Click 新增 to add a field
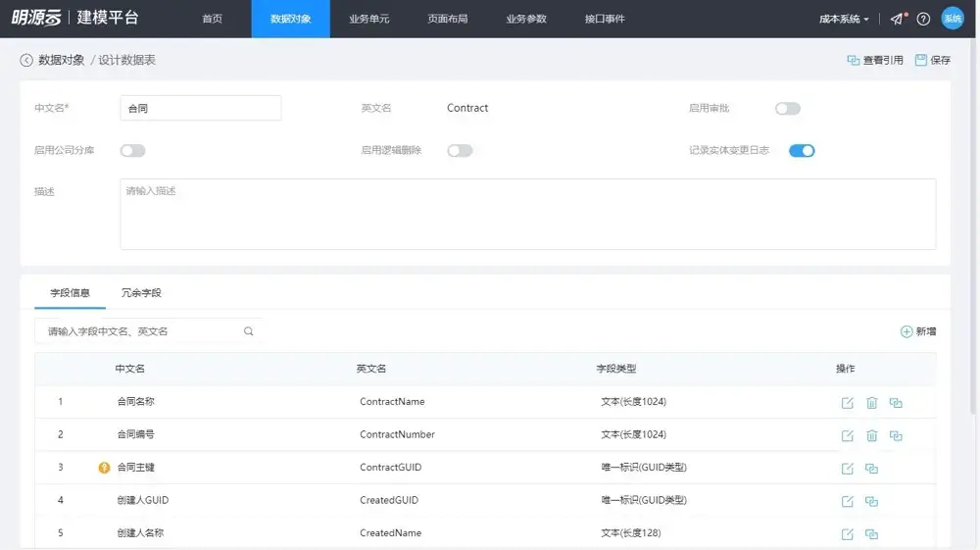980x550 pixels. [918, 331]
